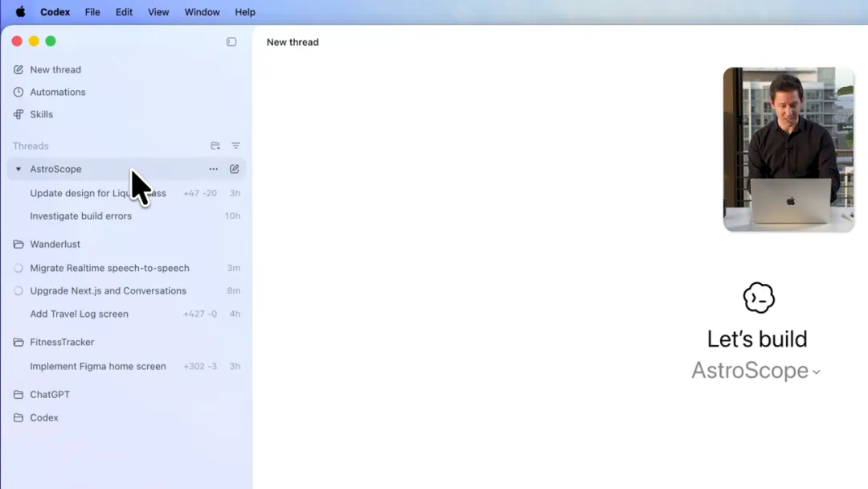Open the Apple menu
Screen dimensions: 868x489
20,11
